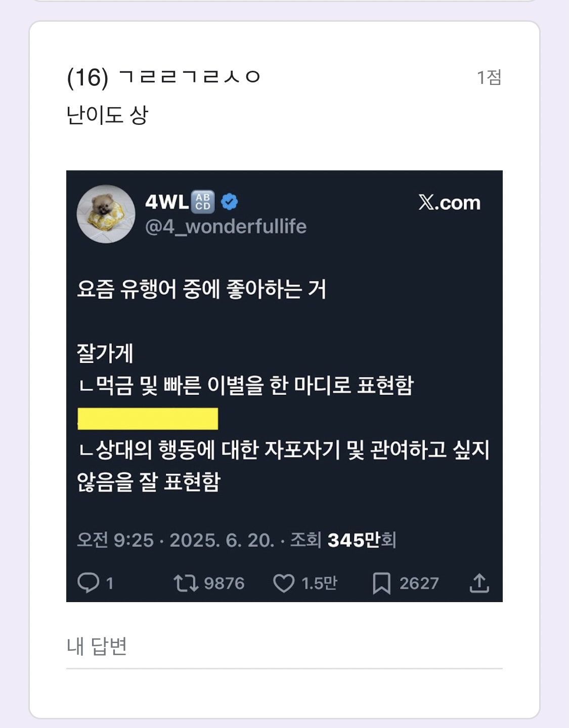Click the 1.5만 likes count
Viewport: 569px width, 728px height.
(319, 583)
